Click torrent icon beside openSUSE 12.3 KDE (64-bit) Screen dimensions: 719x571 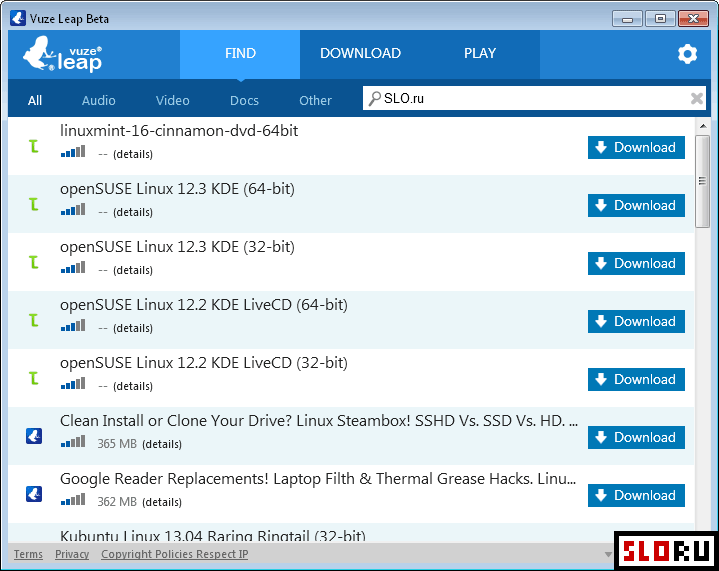[x=34, y=205]
